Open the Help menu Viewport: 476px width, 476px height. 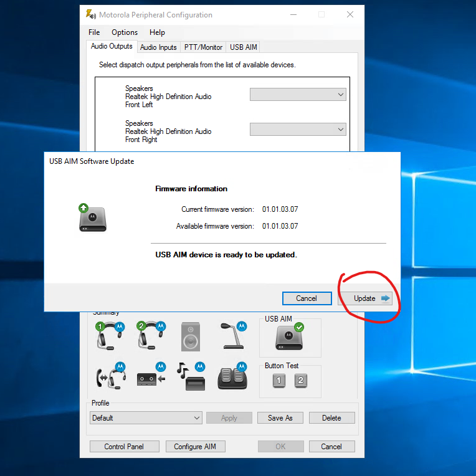pos(157,32)
